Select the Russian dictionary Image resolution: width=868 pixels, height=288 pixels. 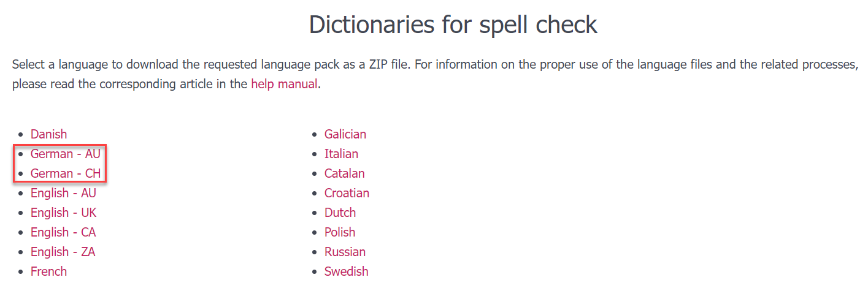(x=345, y=252)
